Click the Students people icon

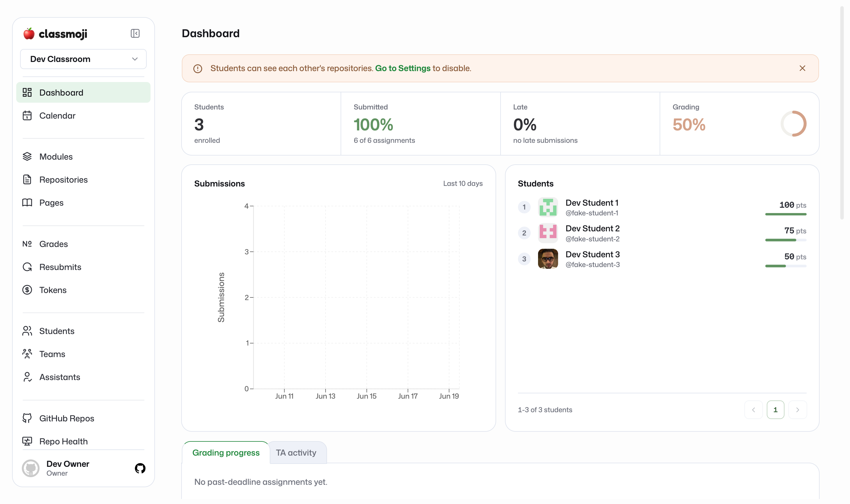coord(27,331)
